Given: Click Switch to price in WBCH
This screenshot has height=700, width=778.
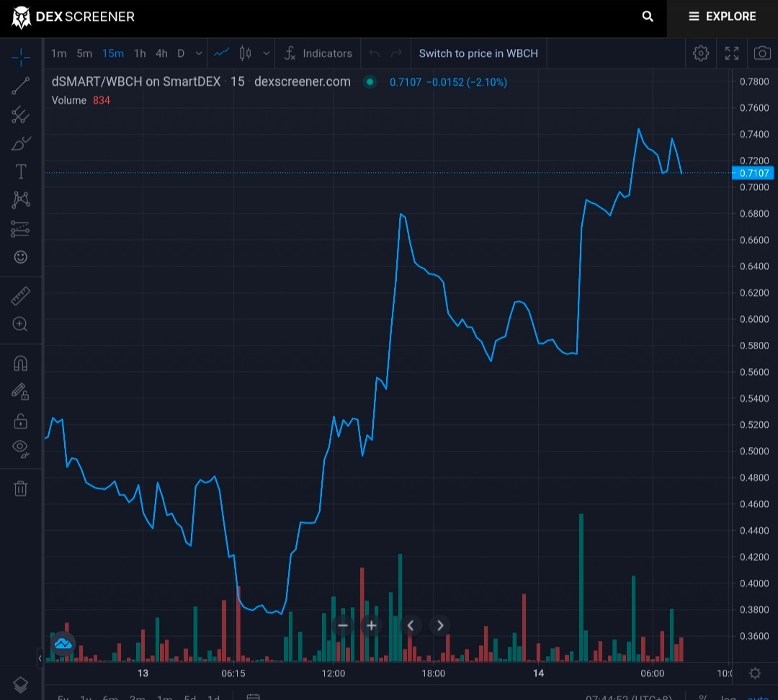Looking at the screenshot, I should click(x=478, y=53).
